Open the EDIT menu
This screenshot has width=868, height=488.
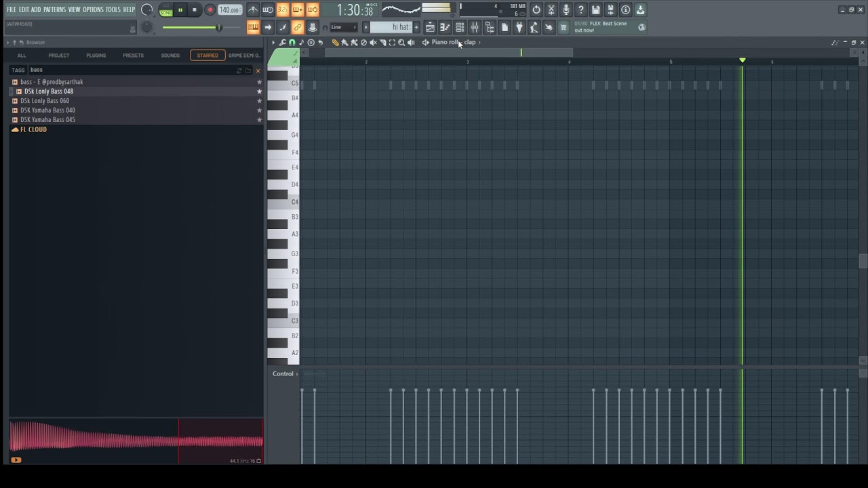coord(24,9)
